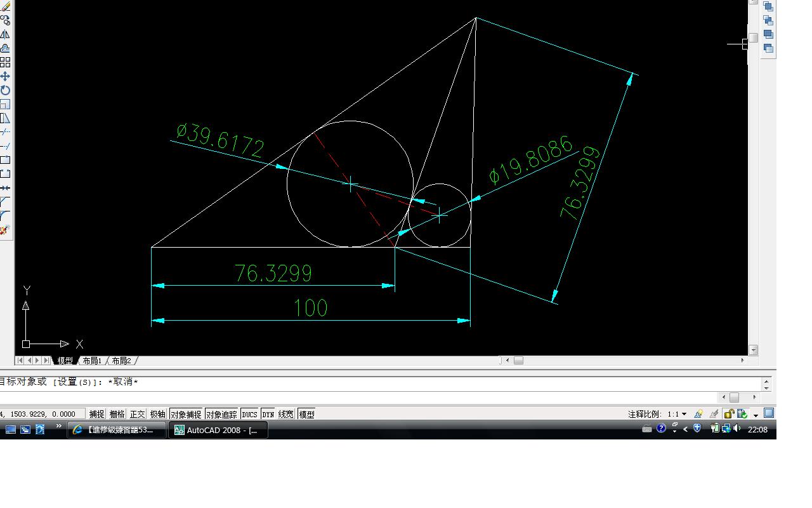
Task: Click the auto-add annotation scales icon
Action: [x=714, y=414]
